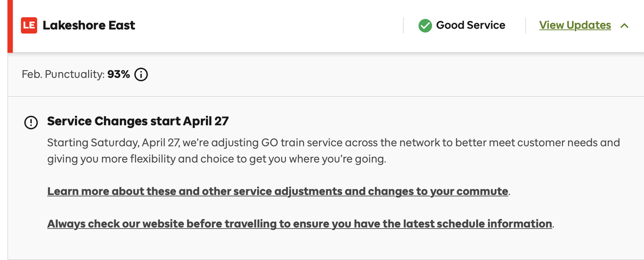Viewport: 644px width, 260px height.
Task: Click the View Updates link
Action: (575, 25)
